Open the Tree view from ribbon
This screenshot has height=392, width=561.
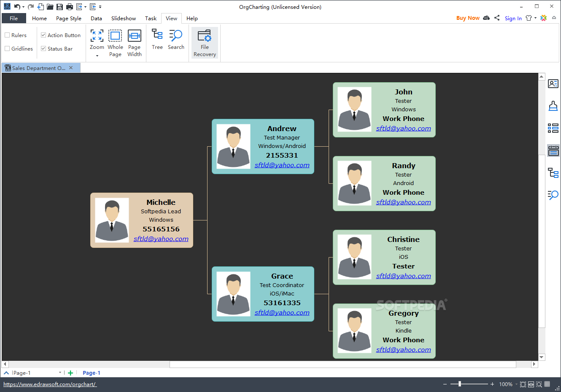(157, 40)
